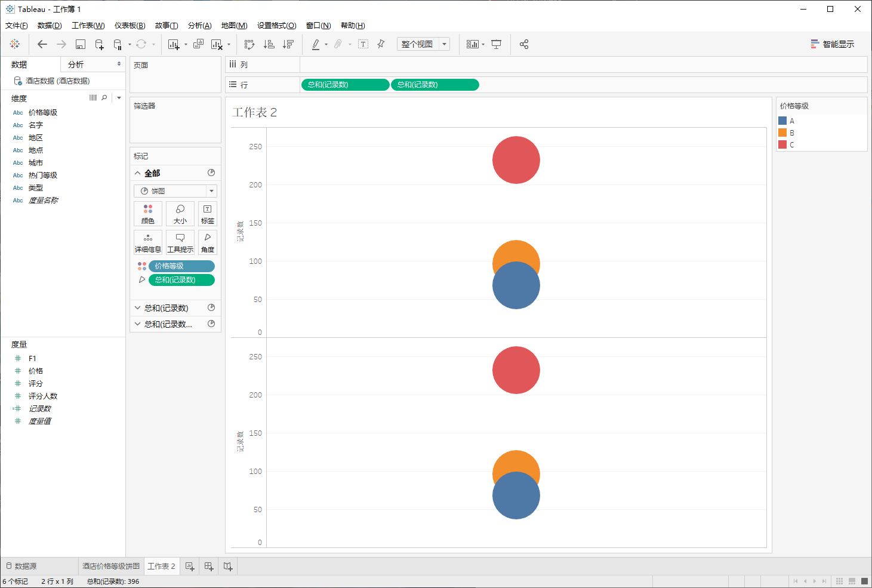
Task: Expand the first 总和(记录数) marks section
Action: (x=138, y=308)
